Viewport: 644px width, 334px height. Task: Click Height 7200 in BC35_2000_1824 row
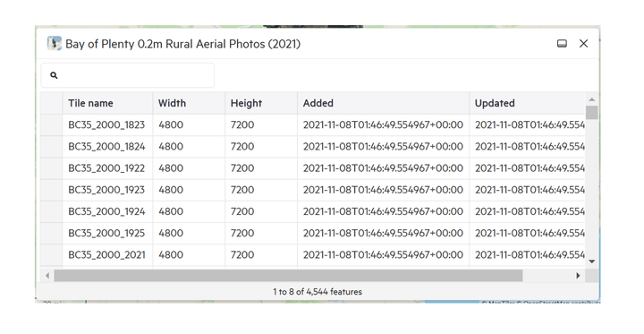[x=261, y=147]
